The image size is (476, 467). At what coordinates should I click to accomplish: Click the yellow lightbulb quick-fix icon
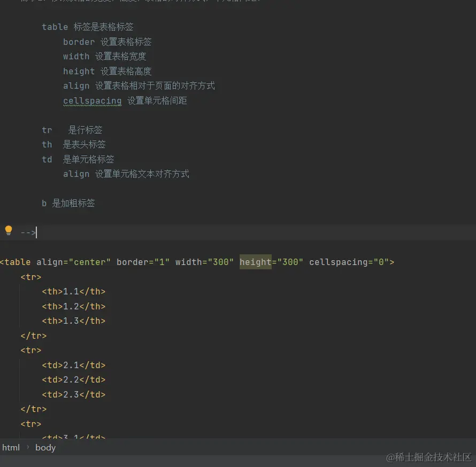(9, 230)
